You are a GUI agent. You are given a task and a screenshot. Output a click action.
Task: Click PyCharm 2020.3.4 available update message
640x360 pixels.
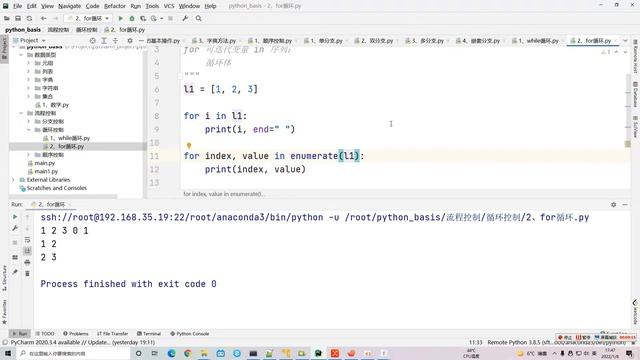click(x=82, y=342)
